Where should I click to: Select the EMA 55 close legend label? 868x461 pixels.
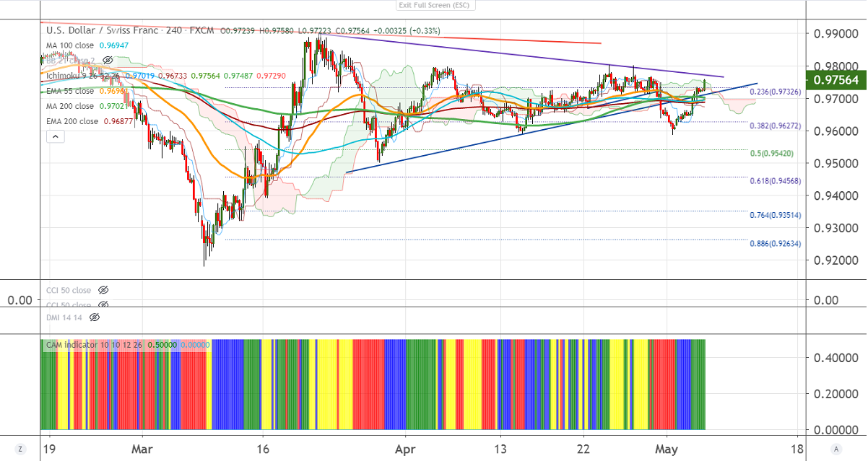click(70, 92)
